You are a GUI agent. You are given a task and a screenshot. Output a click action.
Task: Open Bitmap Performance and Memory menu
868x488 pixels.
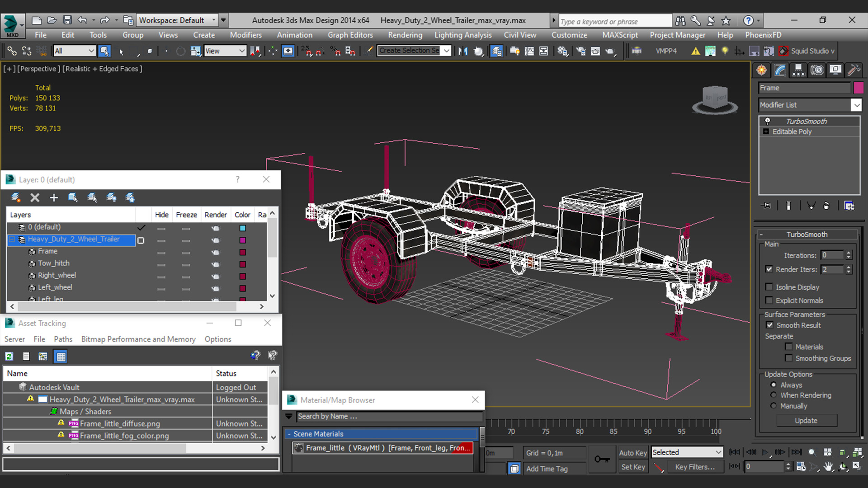pos(138,339)
